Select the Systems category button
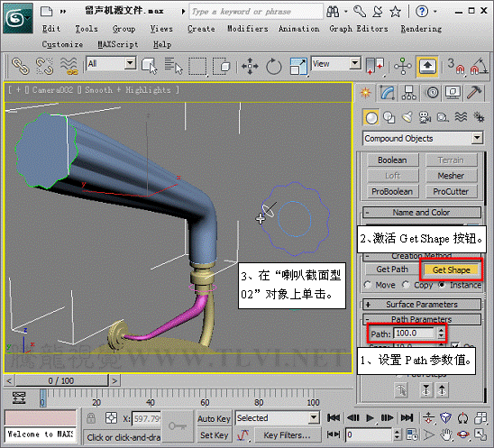Viewport: 494px width, 448px height. 479,118
